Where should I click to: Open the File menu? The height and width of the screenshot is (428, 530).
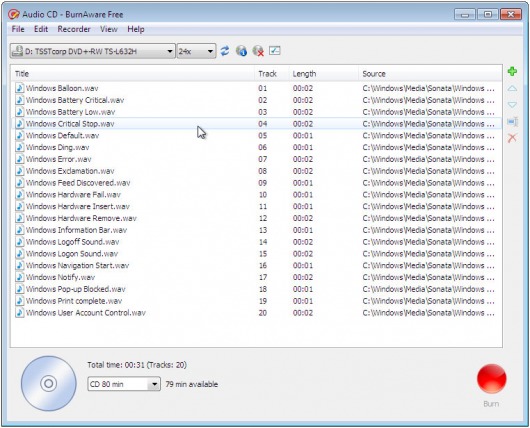[x=18, y=29]
